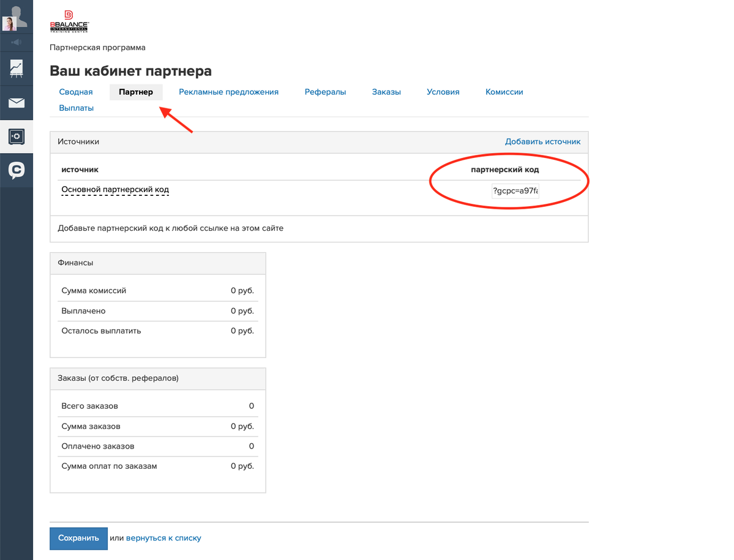Click the megaphone notifications icon
This screenshot has height=560, width=734.
(17, 42)
